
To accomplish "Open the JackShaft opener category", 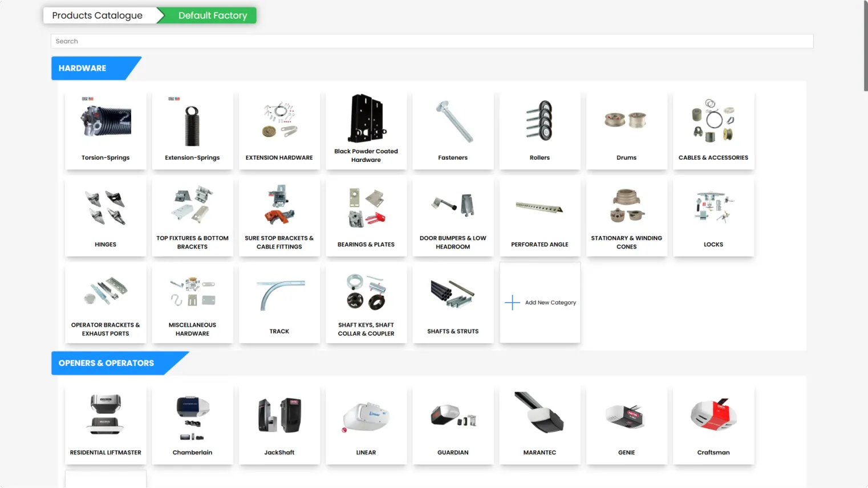I will pyautogui.click(x=279, y=425).
